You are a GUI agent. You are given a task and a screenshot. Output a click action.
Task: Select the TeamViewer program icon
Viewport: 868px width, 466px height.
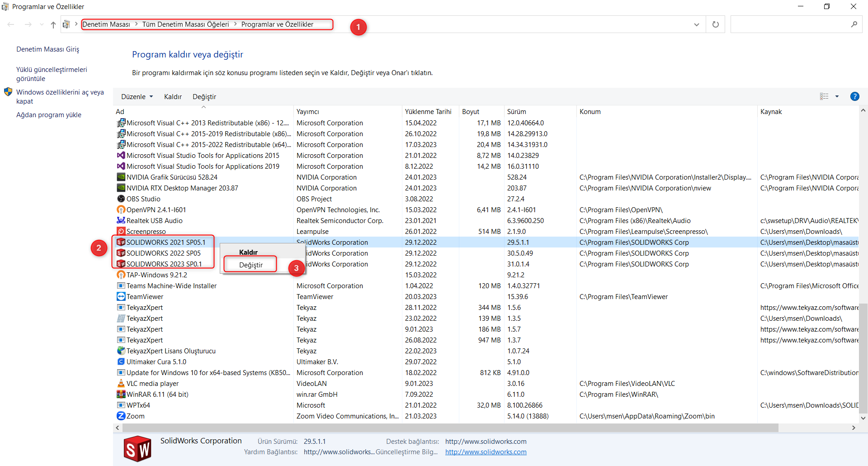click(x=121, y=297)
